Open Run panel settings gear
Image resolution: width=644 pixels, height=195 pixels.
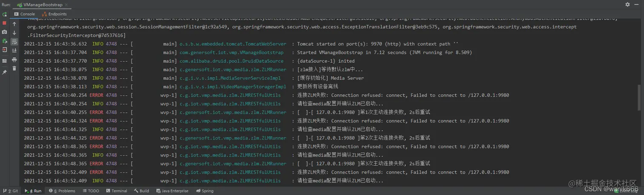[x=627, y=4]
